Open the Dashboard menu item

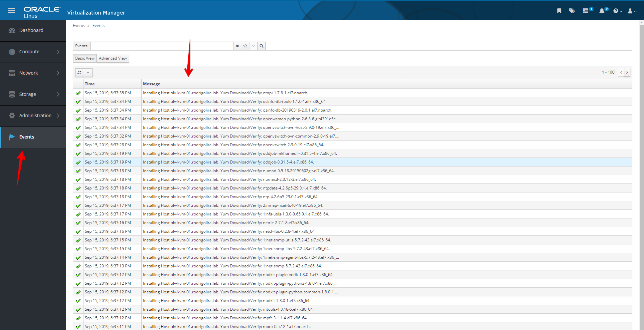31,30
